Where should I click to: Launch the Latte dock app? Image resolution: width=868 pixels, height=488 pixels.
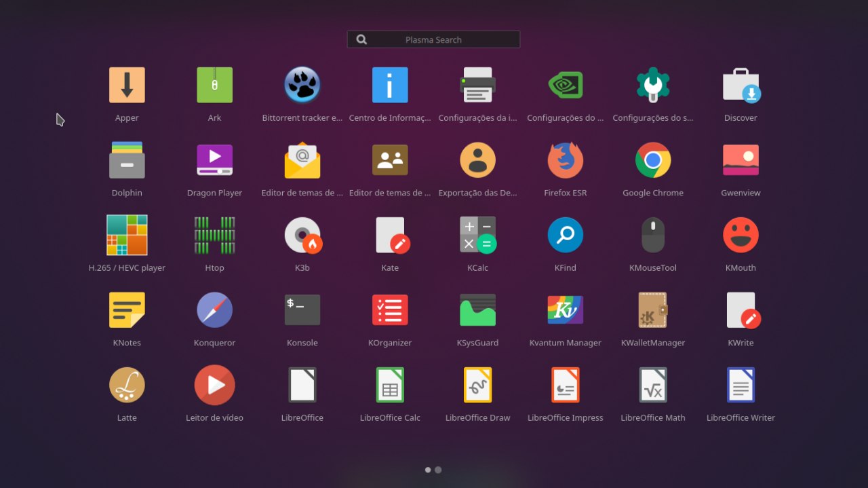point(127,385)
